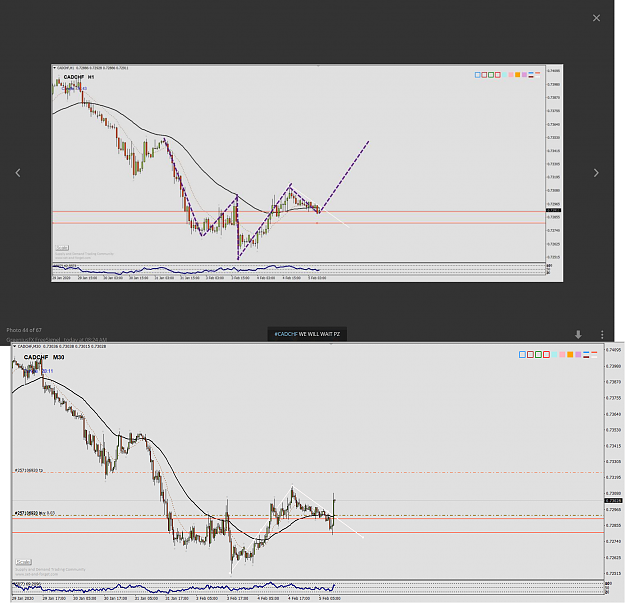Click the green outlined box in M30 chart
This screenshot has width=625, height=603.
pyautogui.click(x=538, y=354)
